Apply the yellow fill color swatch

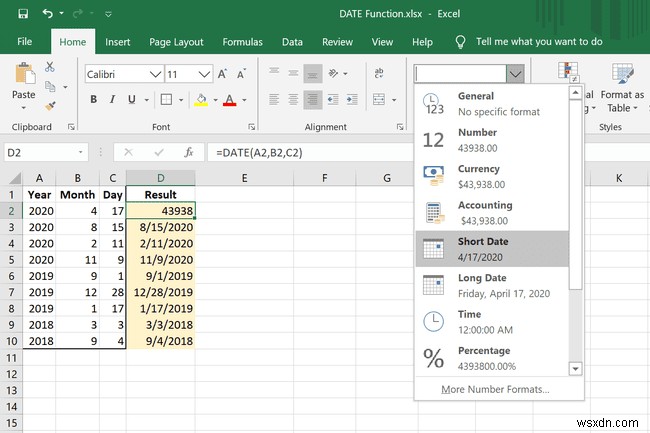201,99
